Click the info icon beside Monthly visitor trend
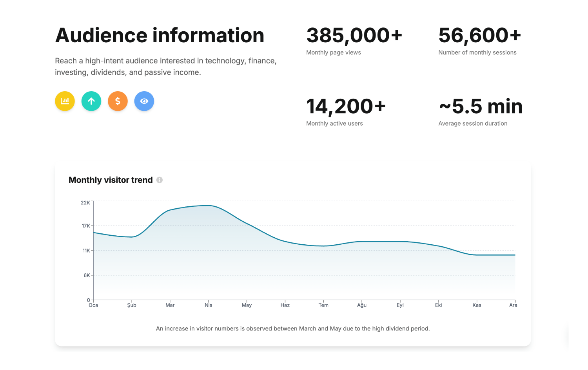Viewport: 588px width, 370px height. coord(160,180)
